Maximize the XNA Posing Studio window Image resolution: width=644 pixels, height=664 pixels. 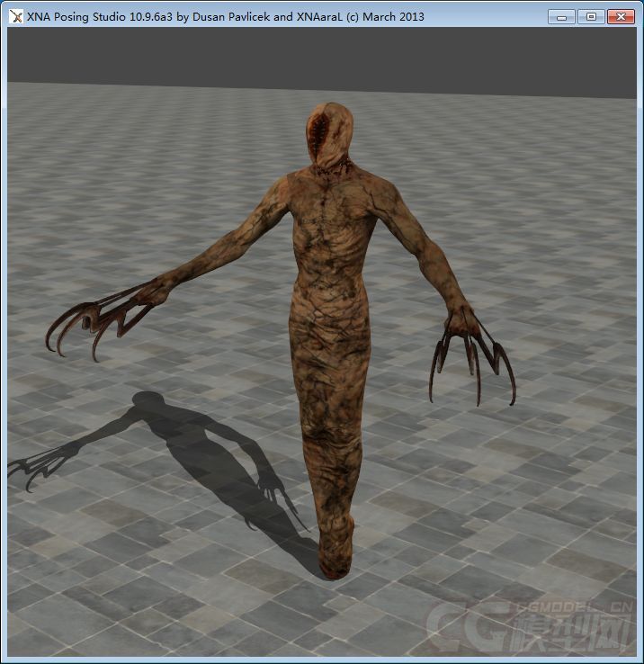point(591,16)
